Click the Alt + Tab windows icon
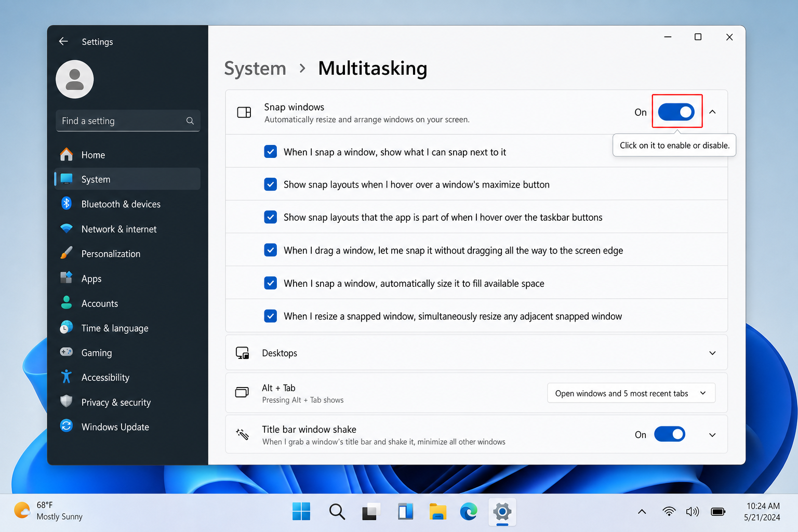This screenshot has width=798, height=532. pos(242,392)
